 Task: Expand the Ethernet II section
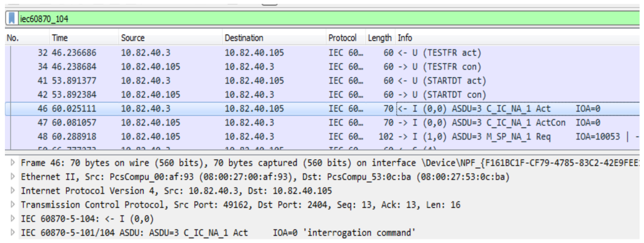(12, 177)
